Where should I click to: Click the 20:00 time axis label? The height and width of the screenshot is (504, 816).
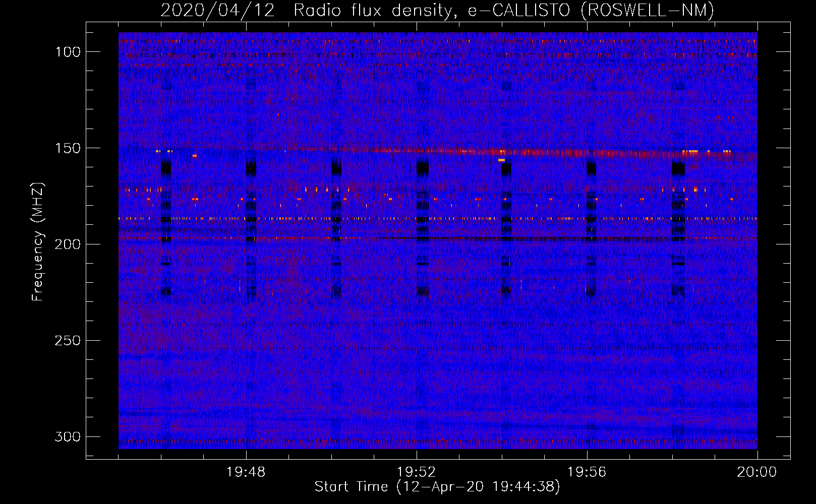point(757,472)
